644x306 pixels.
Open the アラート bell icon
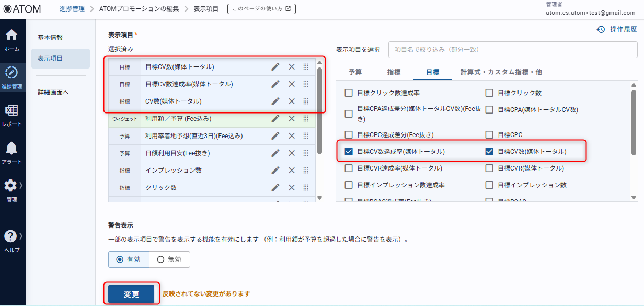coord(11,149)
